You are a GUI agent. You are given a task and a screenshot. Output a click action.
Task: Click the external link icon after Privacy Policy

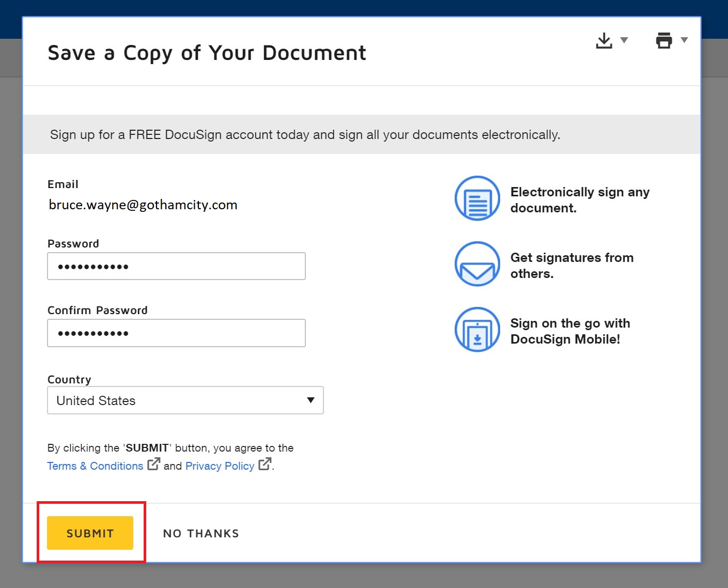pos(265,464)
